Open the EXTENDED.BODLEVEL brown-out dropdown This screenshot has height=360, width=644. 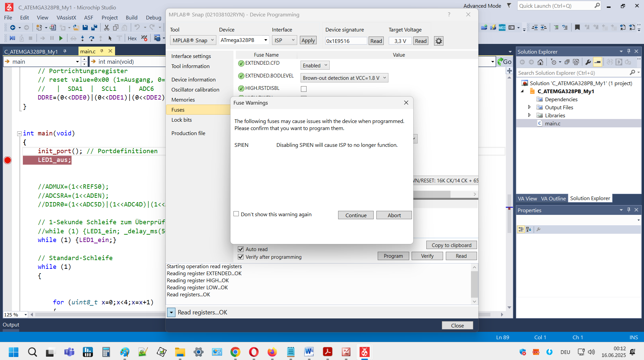(344, 78)
